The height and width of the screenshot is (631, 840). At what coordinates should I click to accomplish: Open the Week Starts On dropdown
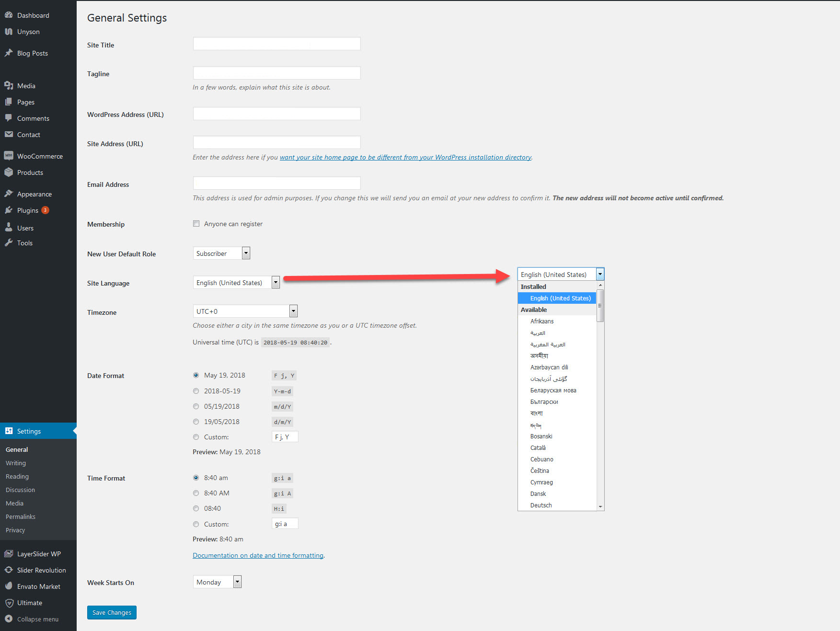tap(217, 582)
